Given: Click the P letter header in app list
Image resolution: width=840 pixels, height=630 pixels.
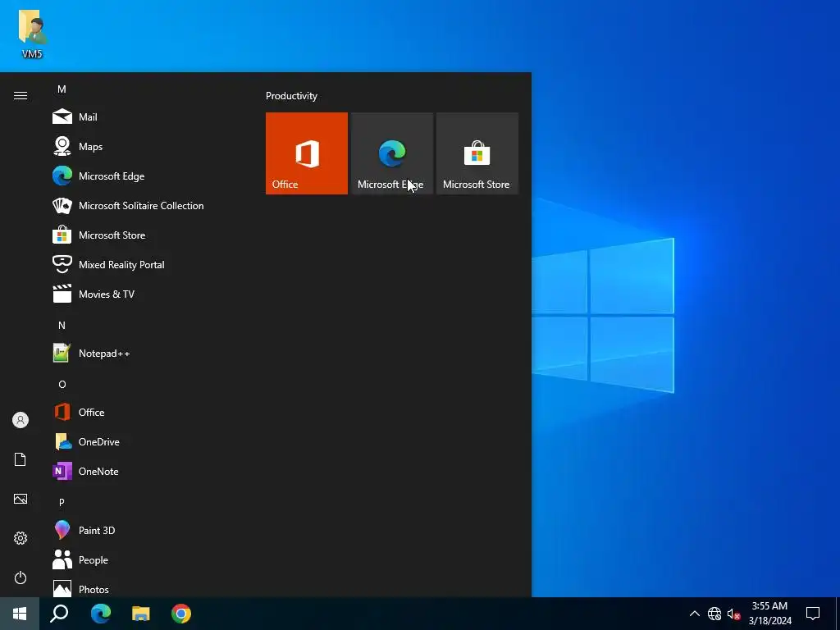Looking at the screenshot, I should click(x=62, y=502).
